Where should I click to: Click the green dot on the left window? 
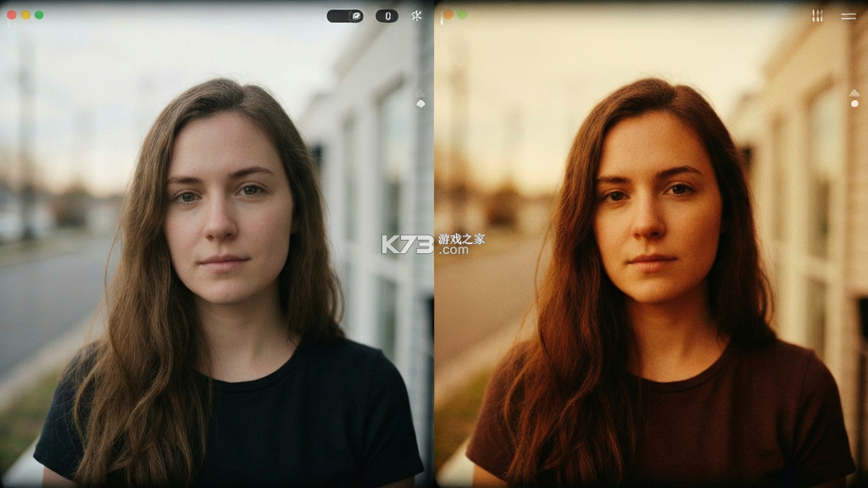pyautogui.click(x=39, y=15)
